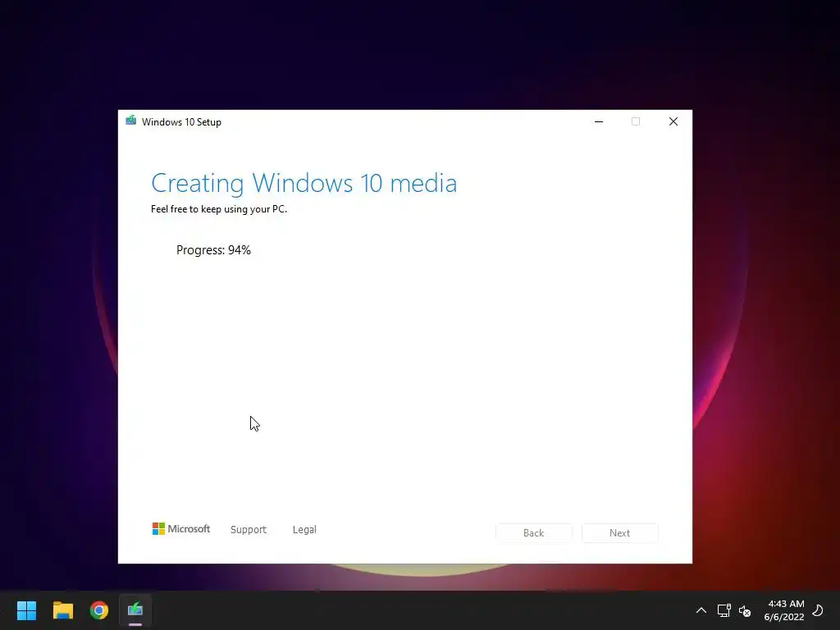The image size is (840, 630).
Task: Open network status tray icon
Action: (724, 610)
